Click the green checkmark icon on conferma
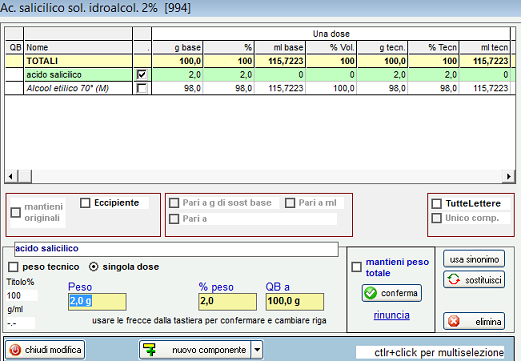 (370, 293)
